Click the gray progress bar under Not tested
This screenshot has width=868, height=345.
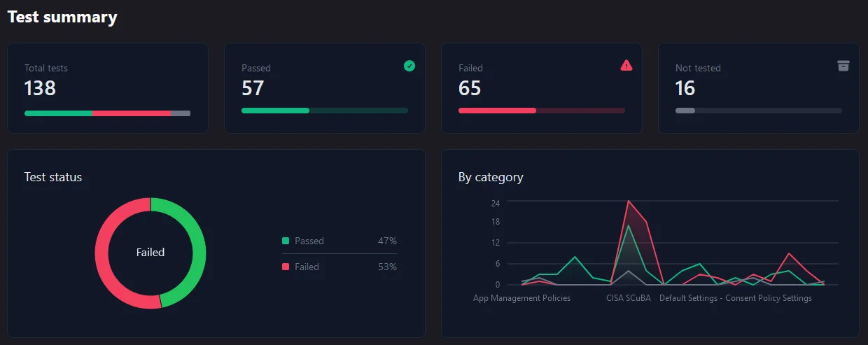tap(685, 111)
